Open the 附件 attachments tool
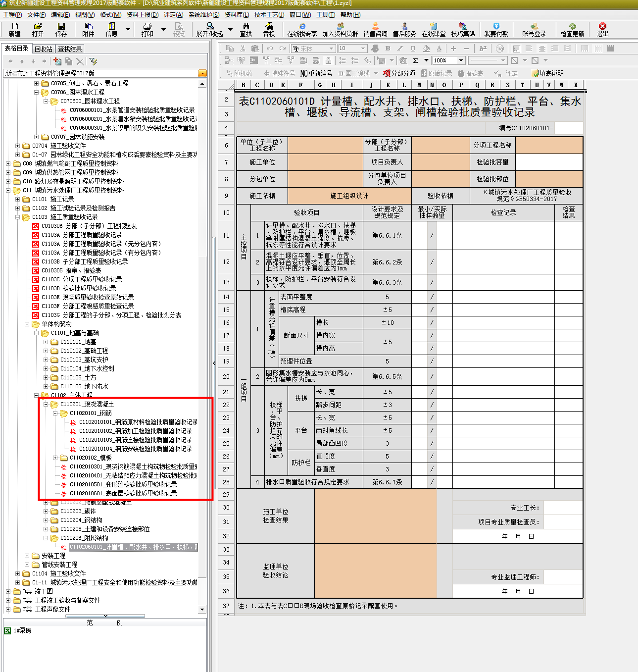The image size is (638, 672). tap(88, 29)
